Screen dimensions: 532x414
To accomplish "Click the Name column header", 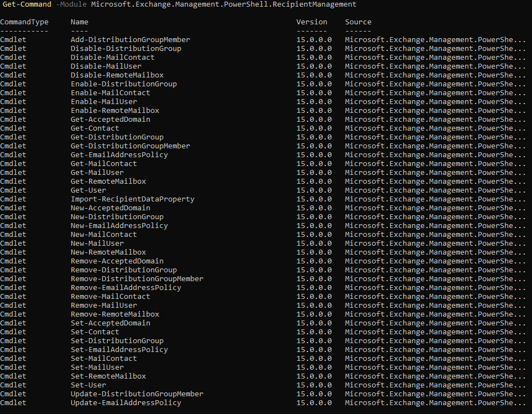I will coord(80,22).
